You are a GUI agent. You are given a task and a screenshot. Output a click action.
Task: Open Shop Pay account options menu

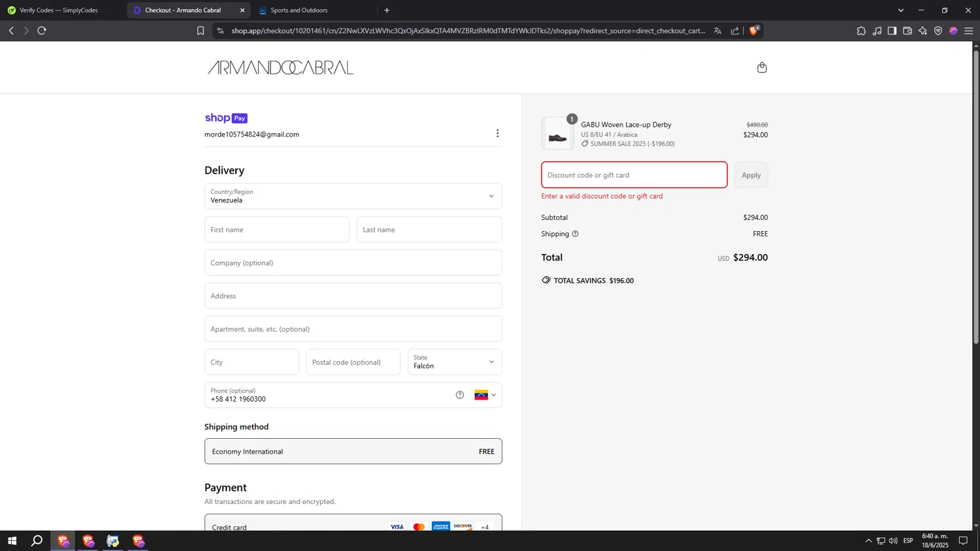pyautogui.click(x=497, y=133)
